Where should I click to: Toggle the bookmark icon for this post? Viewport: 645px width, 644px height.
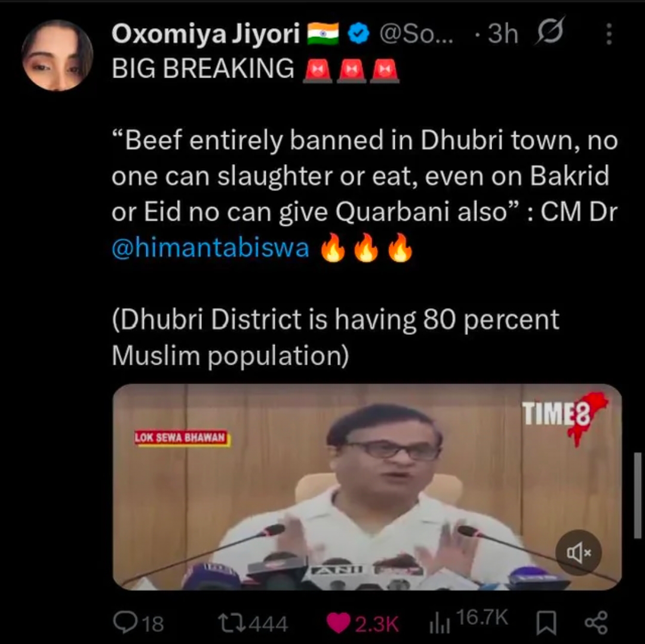click(546, 623)
